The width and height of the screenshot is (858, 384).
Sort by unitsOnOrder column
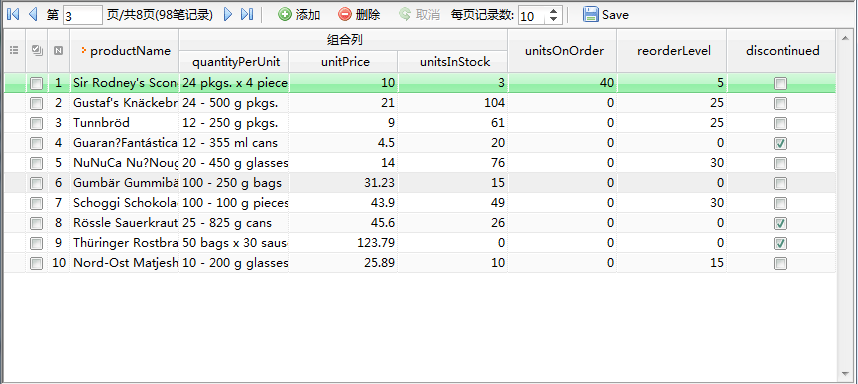click(x=562, y=51)
